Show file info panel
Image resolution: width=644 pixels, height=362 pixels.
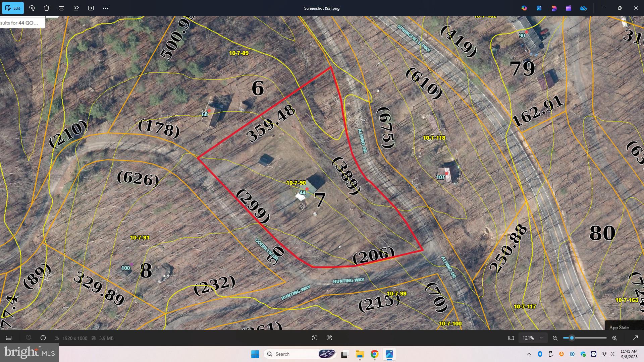43,338
